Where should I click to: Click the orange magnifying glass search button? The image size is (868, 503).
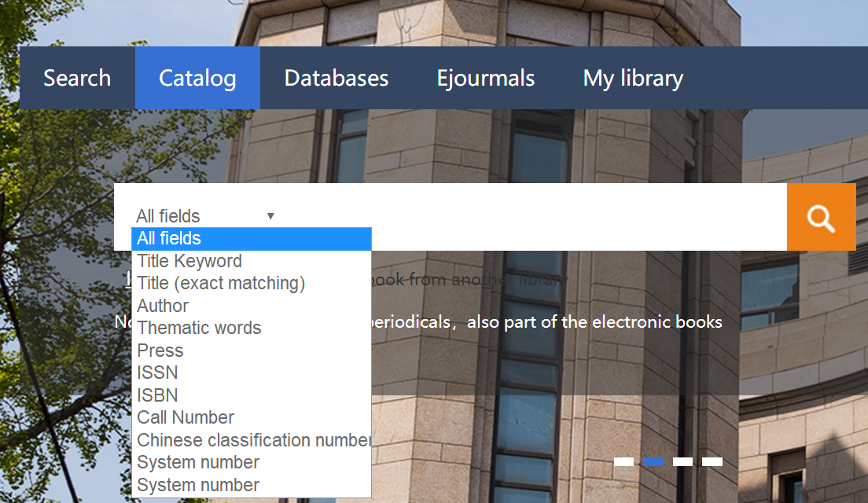point(821,217)
